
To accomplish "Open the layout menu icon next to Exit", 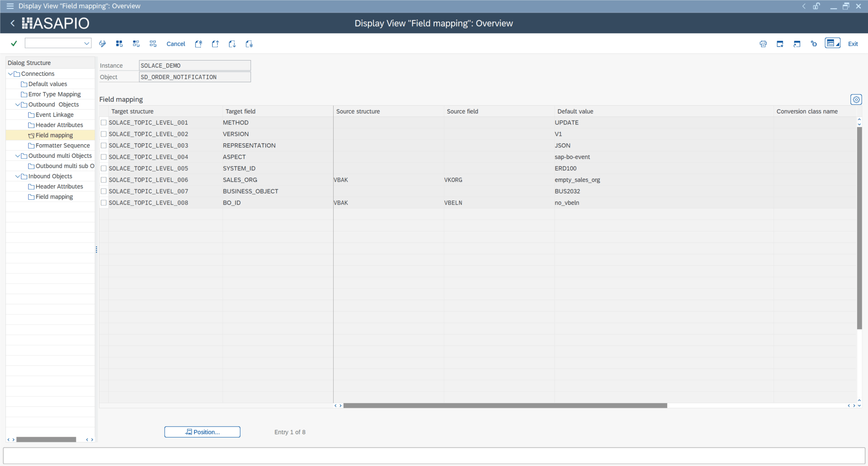I will (833, 43).
